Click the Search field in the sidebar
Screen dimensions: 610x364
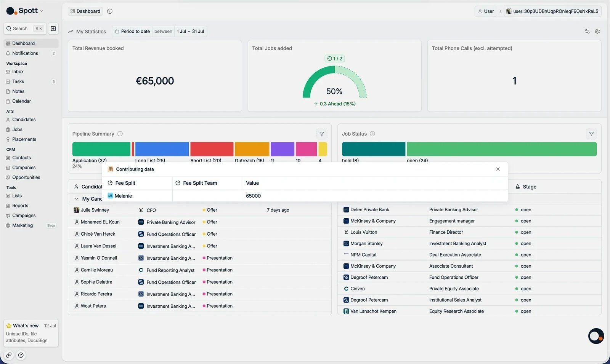coord(25,29)
